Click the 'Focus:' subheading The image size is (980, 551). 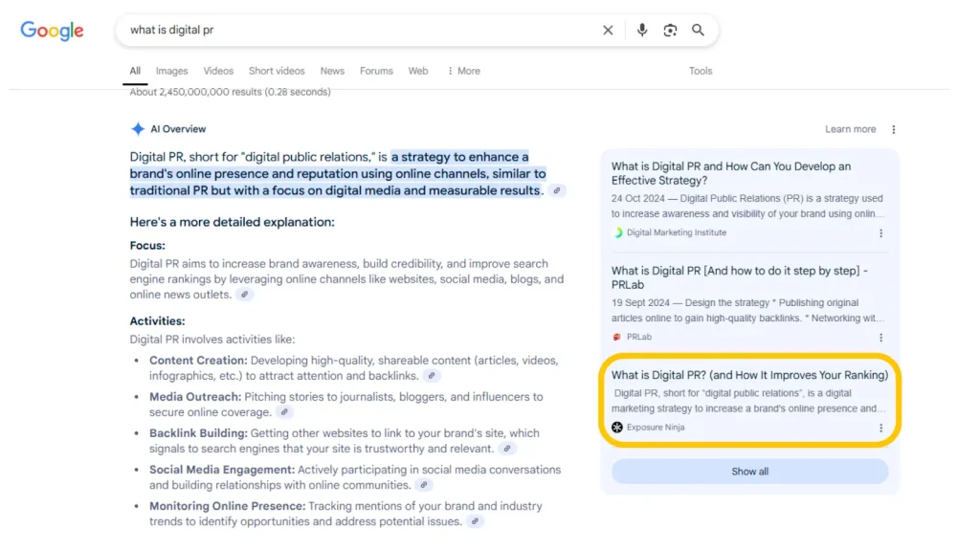pos(147,246)
